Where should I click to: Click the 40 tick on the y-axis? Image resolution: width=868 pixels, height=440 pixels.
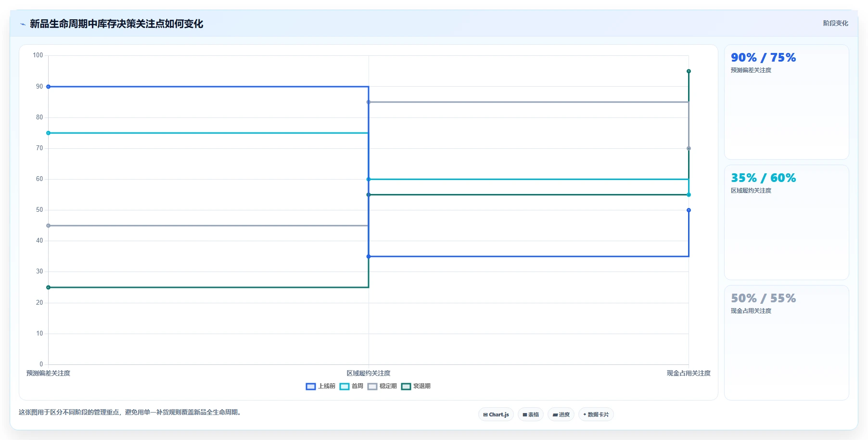39,241
